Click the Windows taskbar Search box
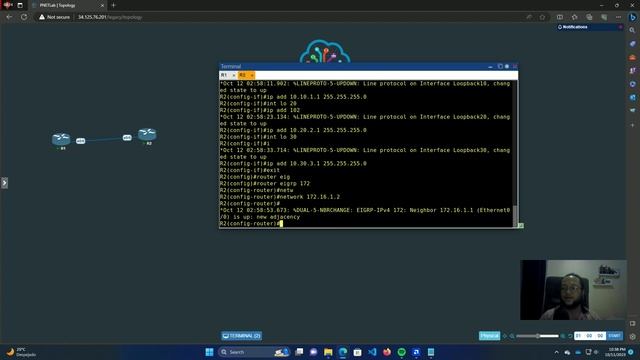This screenshot has width=640, height=360. 254,352
